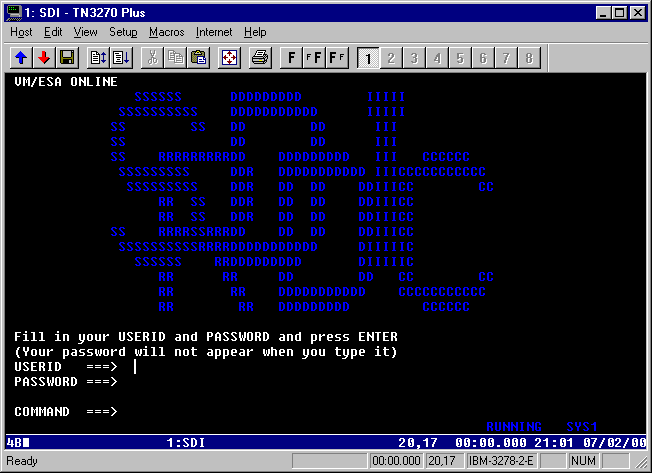Click the NUM indicator in status bar
652x473 pixels.
583,461
